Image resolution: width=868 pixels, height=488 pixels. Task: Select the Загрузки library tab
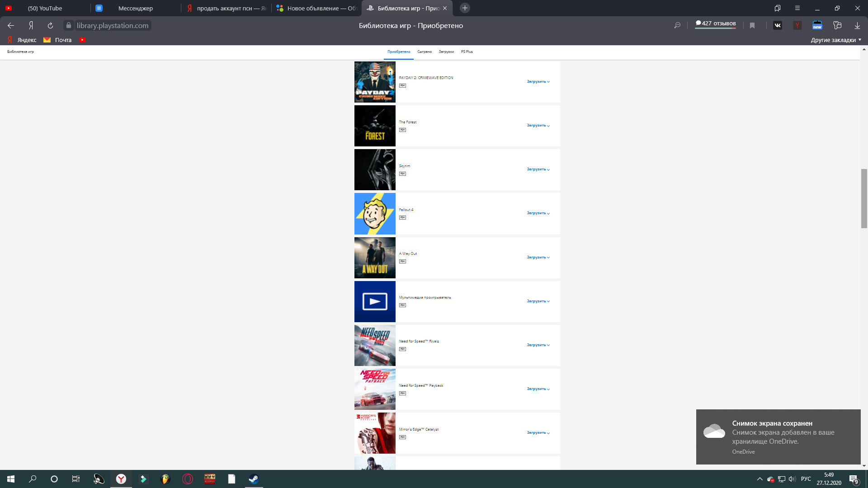click(x=446, y=52)
